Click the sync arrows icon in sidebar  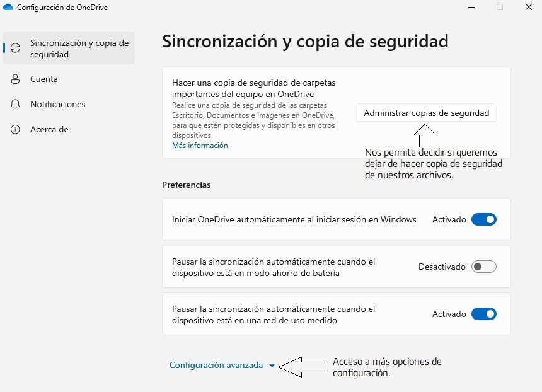(x=15, y=48)
